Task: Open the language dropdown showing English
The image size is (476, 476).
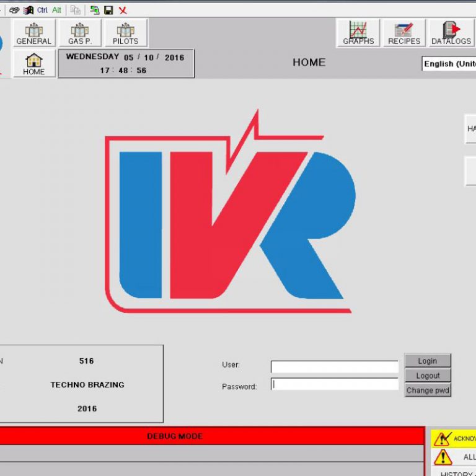Action: click(449, 64)
